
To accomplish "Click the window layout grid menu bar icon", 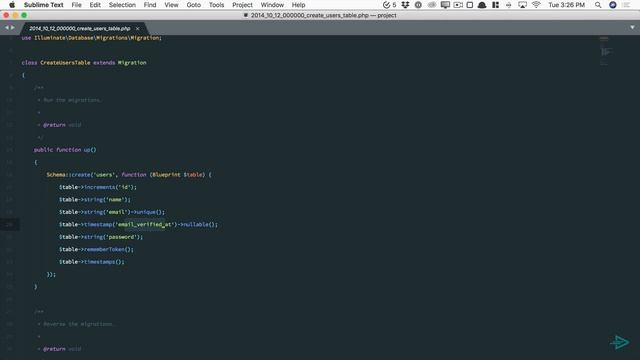I will [496, 5].
